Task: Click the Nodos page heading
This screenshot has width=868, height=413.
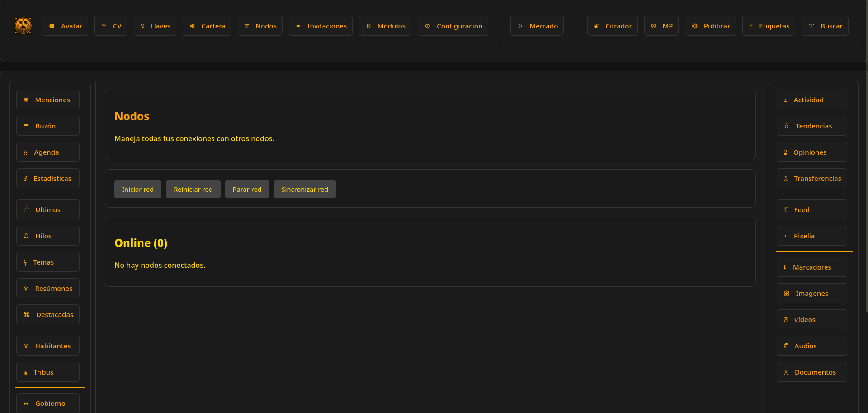Action: [x=132, y=116]
